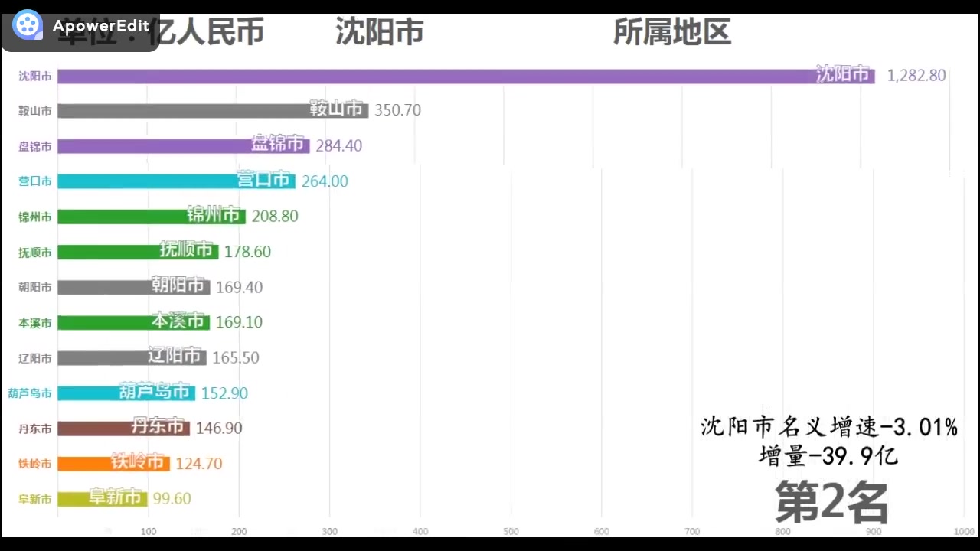Click the value 165.50

pyautogui.click(x=236, y=357)
